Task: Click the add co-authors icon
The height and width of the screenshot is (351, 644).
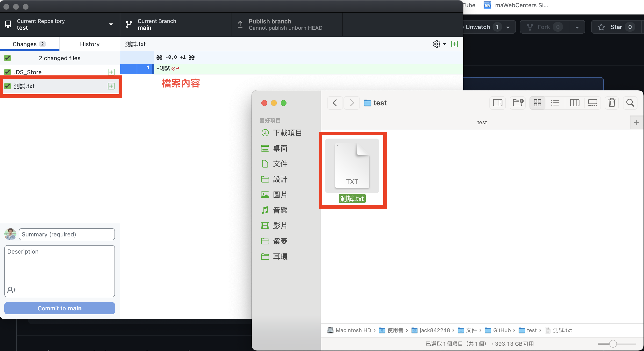Action: [x=12, y=290]
